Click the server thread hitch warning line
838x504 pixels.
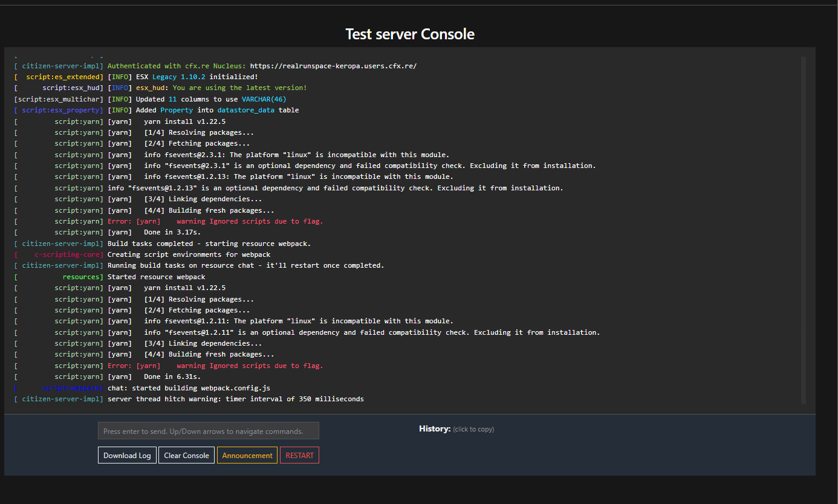(235, 399)
